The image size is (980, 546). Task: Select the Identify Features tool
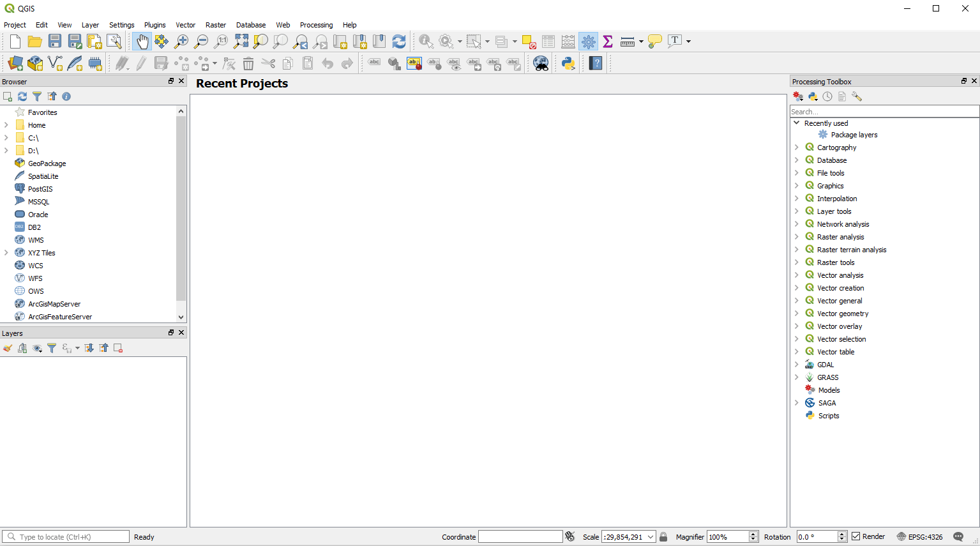[x=426, y=42]
